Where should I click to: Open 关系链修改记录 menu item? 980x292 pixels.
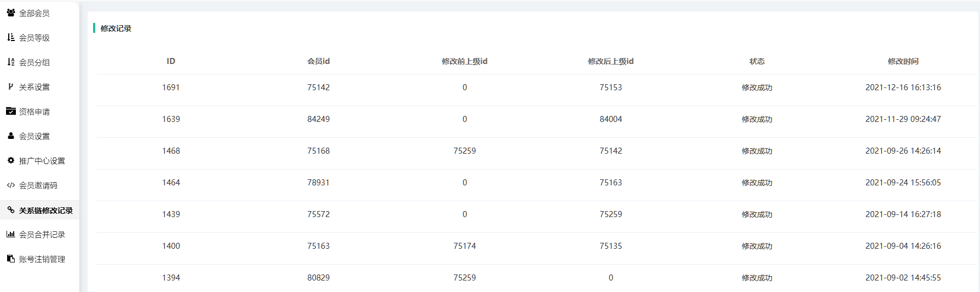click(39, 210)
